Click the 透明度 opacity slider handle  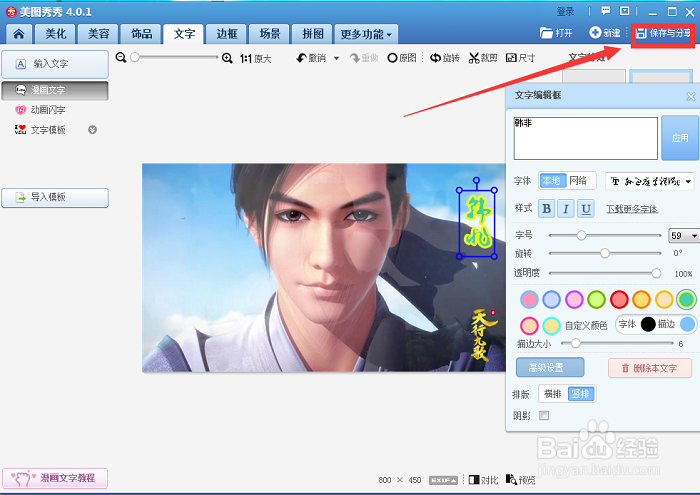click(656, 273)
